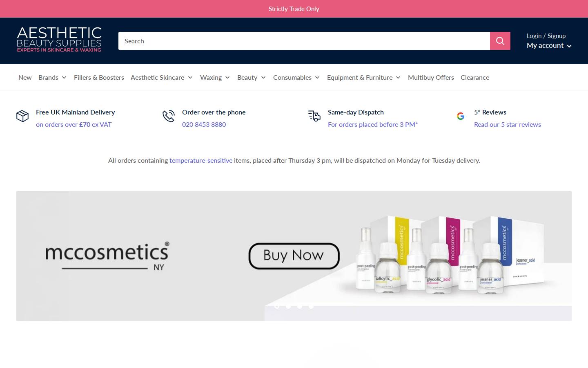Click the Login / Signup link
This screenshot has height=368, width=588.
point(546,36)
